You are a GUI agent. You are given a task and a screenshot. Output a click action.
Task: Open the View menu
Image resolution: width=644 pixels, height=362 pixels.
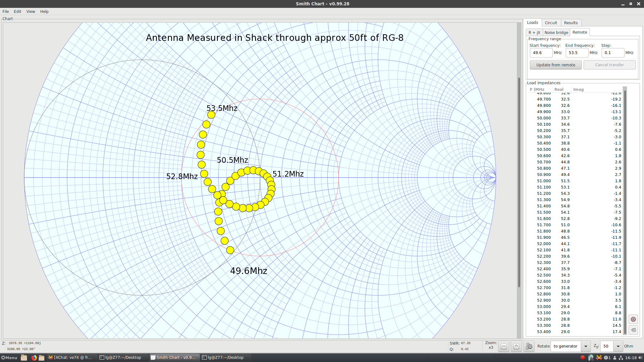[31, 12]
